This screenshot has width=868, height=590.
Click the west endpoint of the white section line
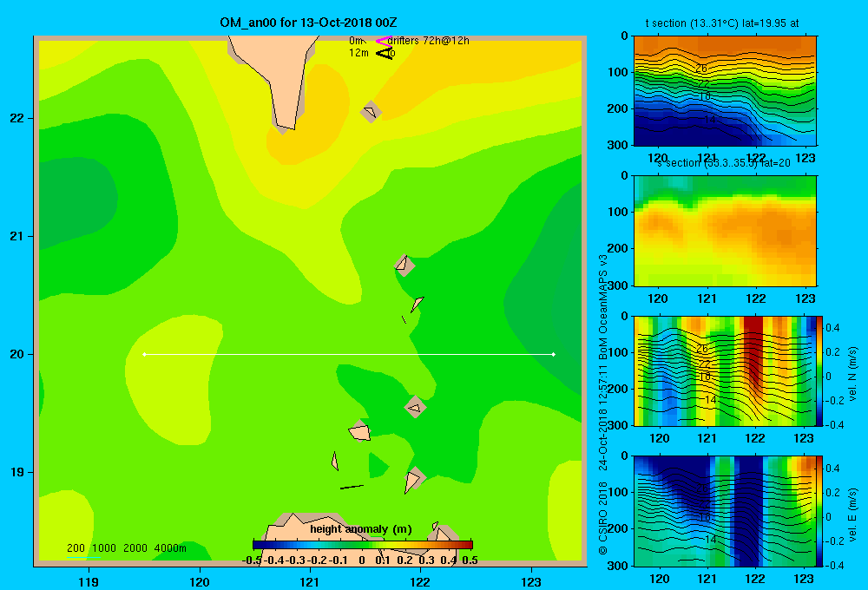(144, 354)
